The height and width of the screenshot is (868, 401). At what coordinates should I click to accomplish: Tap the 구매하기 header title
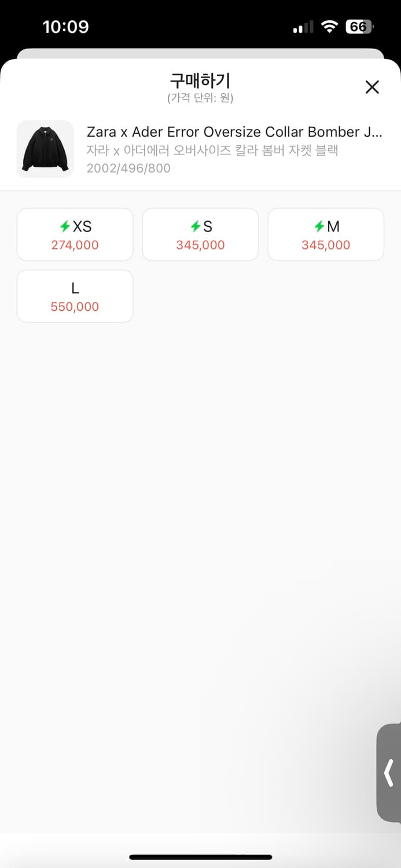point(200,80)
